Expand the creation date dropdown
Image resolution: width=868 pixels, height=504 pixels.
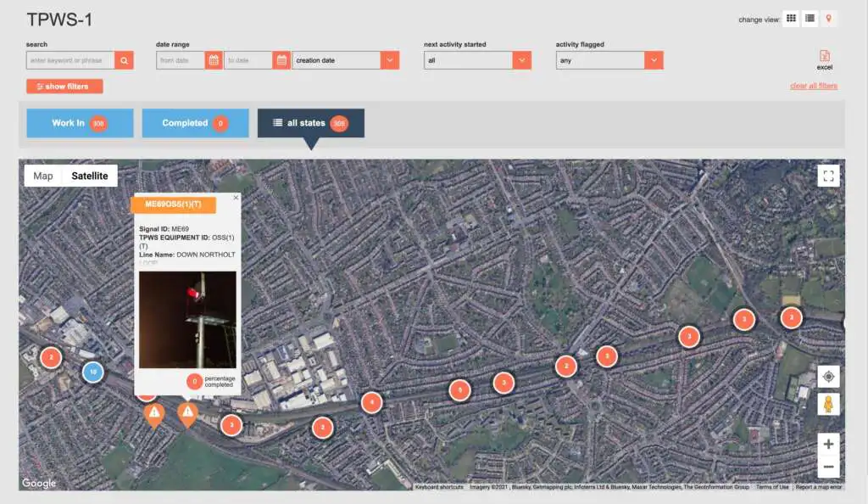pos(389,60)
